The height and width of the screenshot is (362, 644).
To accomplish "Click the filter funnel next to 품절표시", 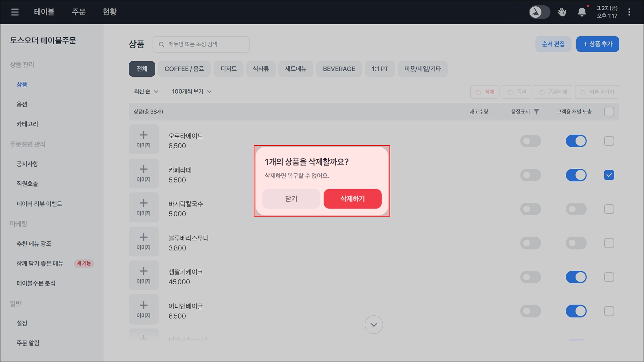I will pyautogui.click(x=536, y=112).
